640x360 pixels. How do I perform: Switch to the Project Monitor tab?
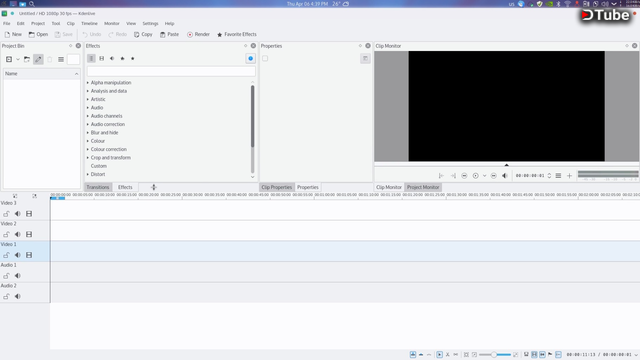[x=423, y=187]
